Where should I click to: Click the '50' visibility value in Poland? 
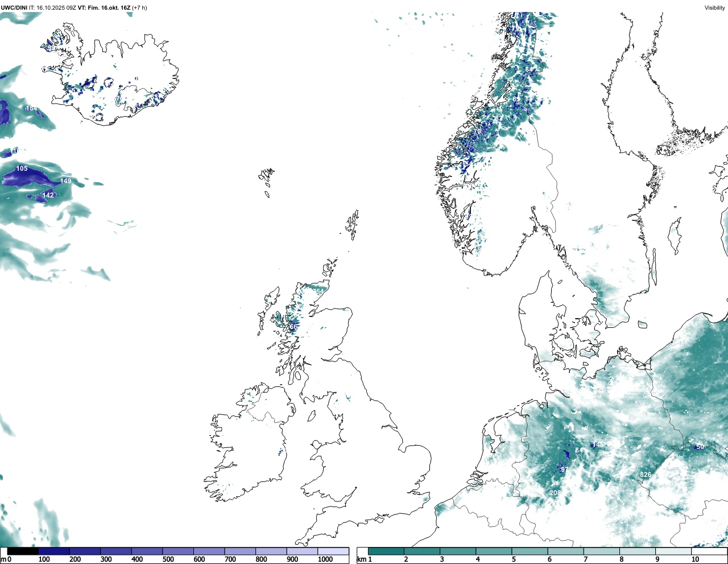[x=700, y=447]
